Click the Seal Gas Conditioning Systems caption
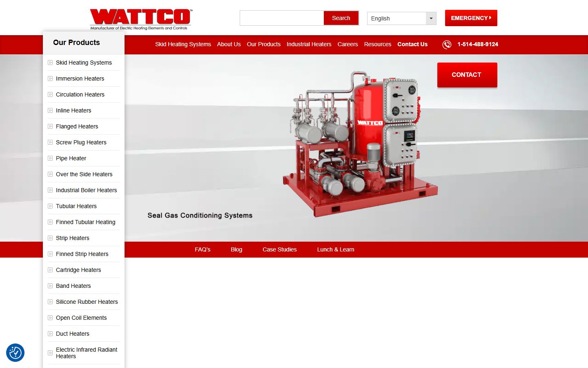Viewport: 588px width, 368px height. point(200,215)
